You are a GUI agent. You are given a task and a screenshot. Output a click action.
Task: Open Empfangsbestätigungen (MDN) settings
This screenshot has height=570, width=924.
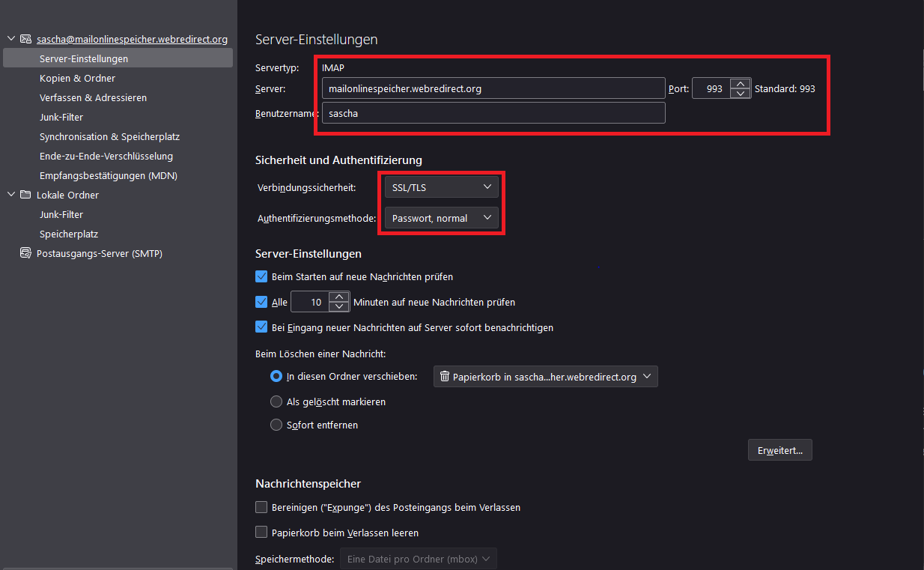[x=109, y=175]
